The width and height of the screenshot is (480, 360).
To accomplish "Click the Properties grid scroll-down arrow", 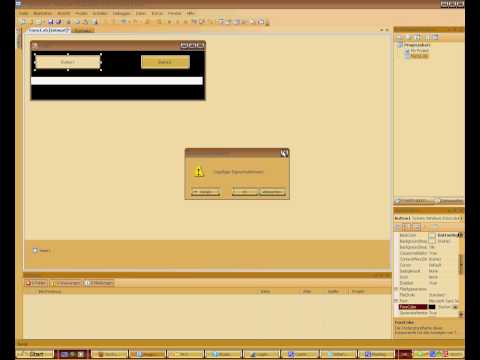I will coord(461,314).
